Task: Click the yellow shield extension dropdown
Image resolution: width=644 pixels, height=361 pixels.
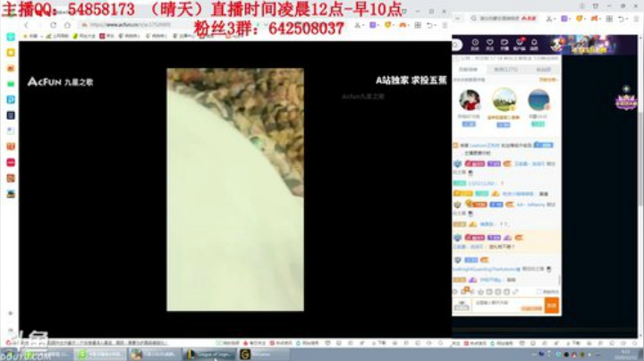Action: coord(388,25)
